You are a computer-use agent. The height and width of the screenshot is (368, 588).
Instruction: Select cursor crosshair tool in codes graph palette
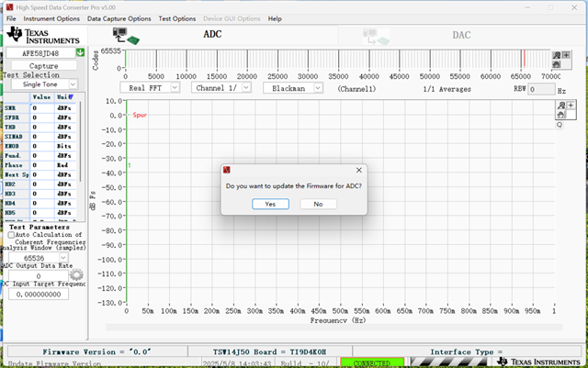point(566,55)
